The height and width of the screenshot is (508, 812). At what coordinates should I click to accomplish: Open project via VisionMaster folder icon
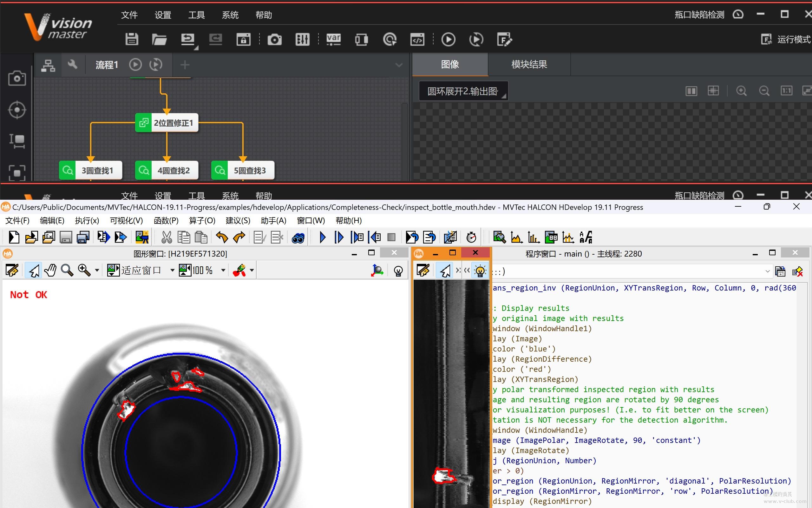[159, 39]
